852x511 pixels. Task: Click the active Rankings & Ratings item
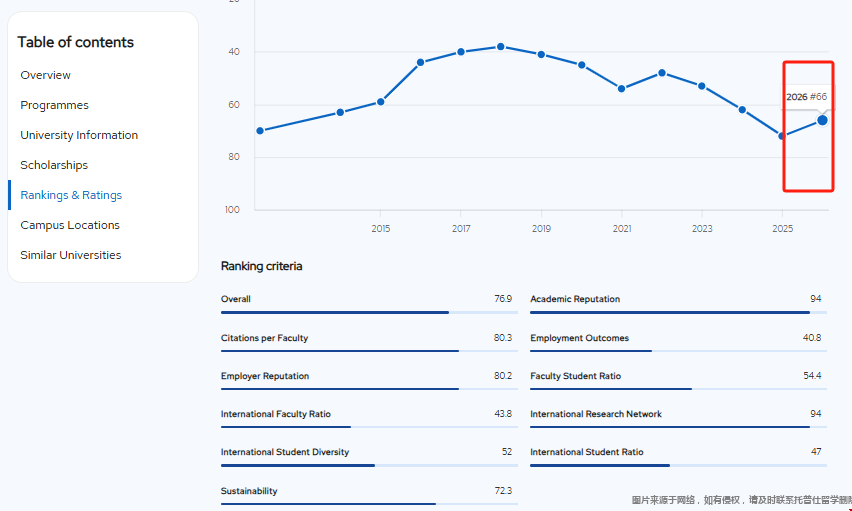point(71,195)
